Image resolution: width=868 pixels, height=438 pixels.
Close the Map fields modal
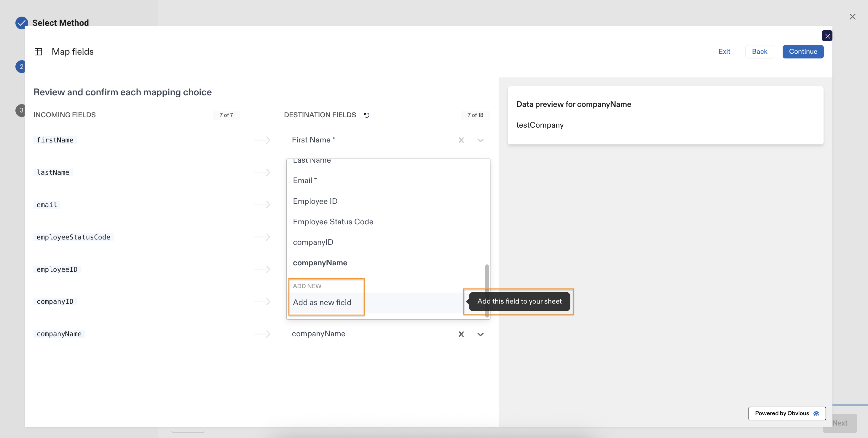[827, 36]
